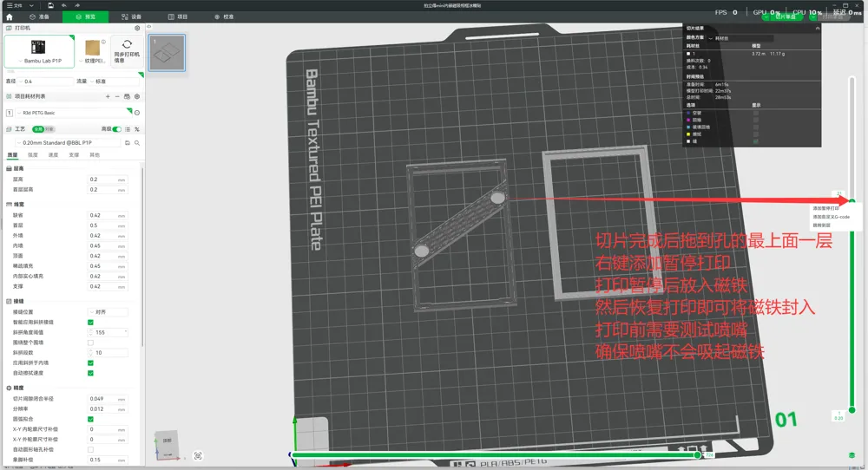This screenshot has height=470, width=868.
Task: Toggle 智能应用斜拼接缝 checkbox
Action: (x=91, y=323)
